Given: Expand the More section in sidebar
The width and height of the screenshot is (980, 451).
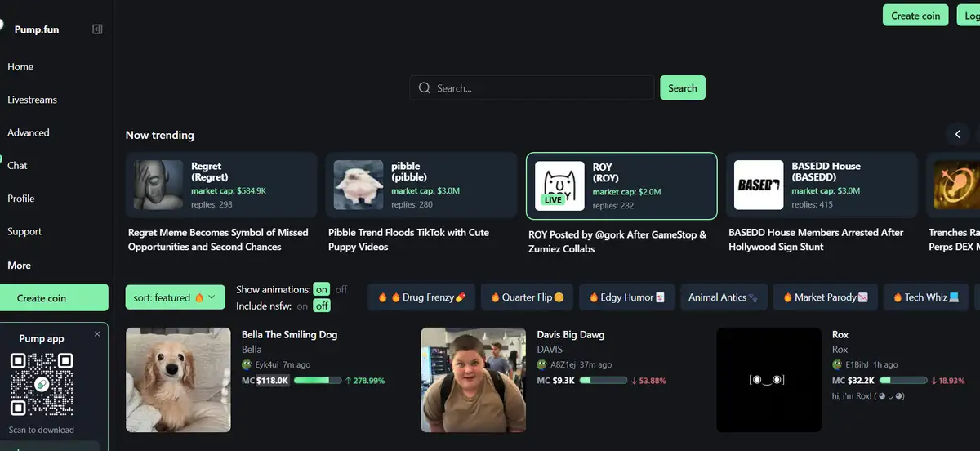Looking at the screenshot, I should (x=20, y=266).
